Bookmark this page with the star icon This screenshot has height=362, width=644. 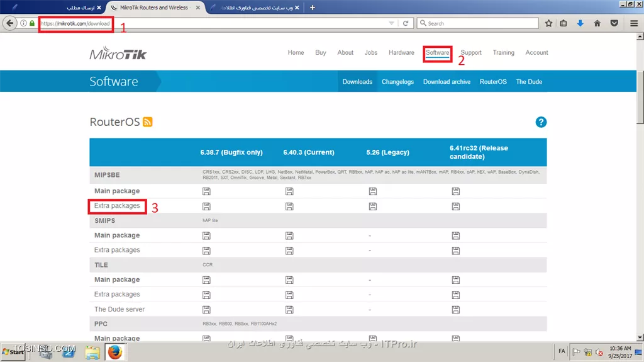pyautogui.click(x=548, y=23)
